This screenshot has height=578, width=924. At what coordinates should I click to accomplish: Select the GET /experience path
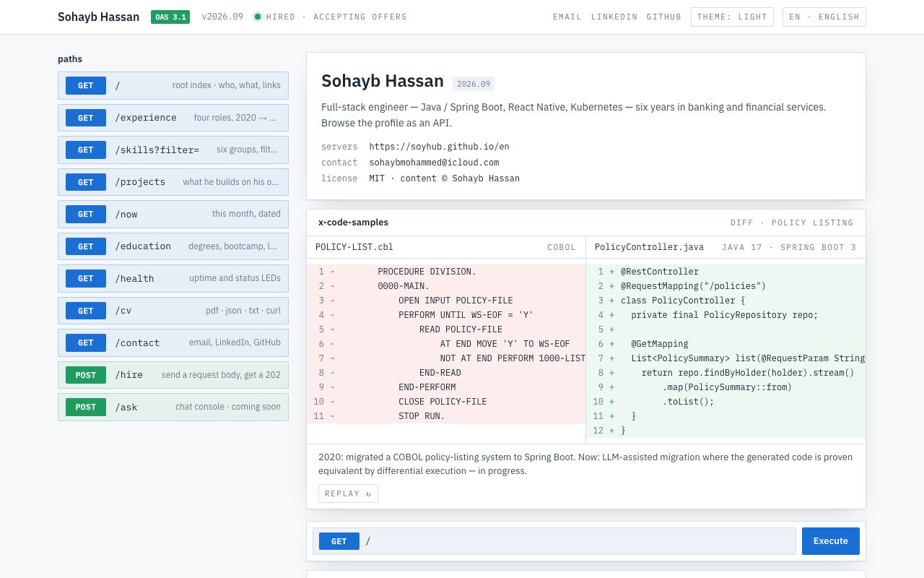coord(173,118)
